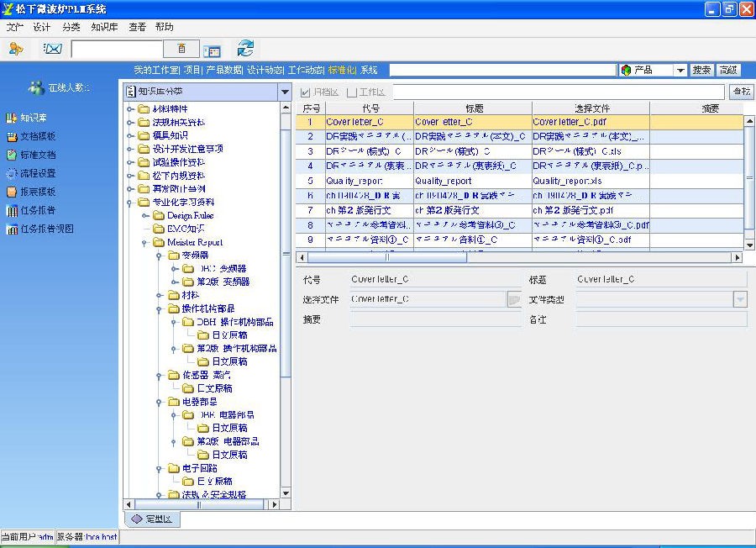Click the 搜索 button
This screenshot has height=548, width=756.
(701, 71)
